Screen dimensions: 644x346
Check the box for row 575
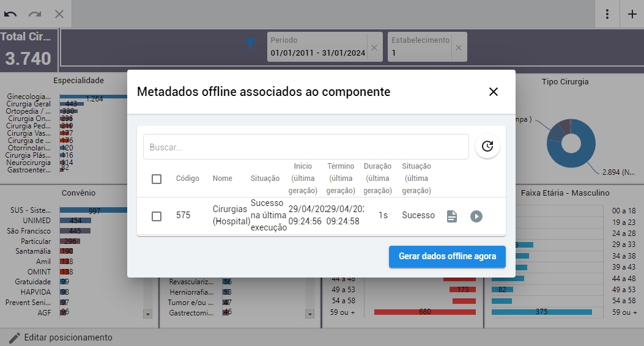pyautogui.click(x=157, y=216)
